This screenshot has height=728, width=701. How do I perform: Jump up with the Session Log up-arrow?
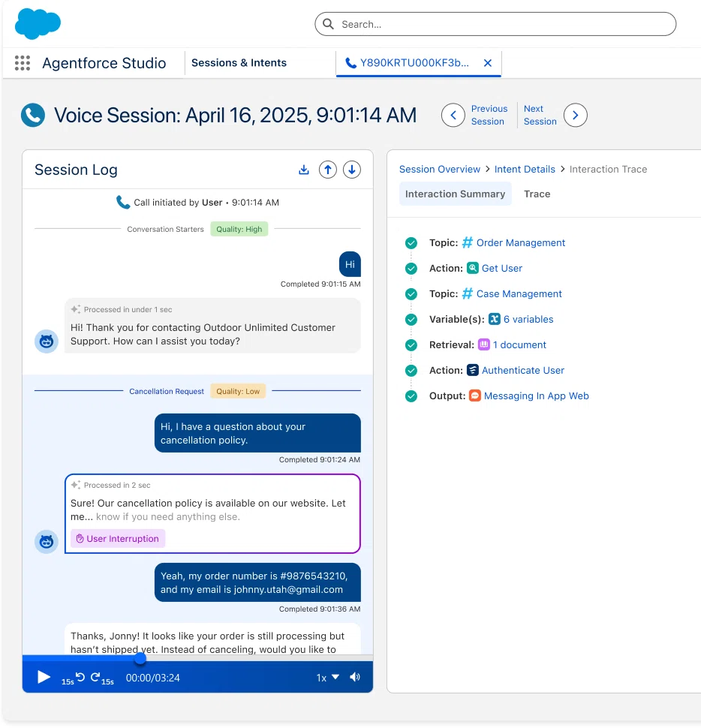point(328,170)
